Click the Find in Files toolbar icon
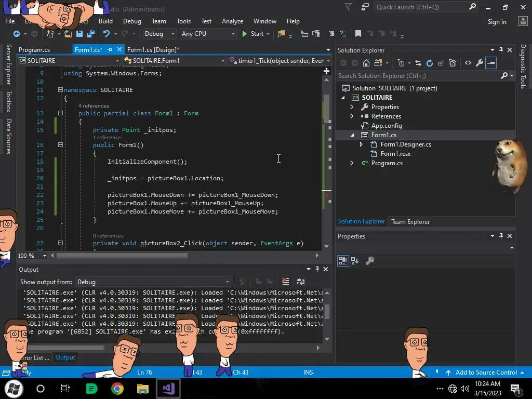This screenshot has height=399, width=532. click(281, 34)
